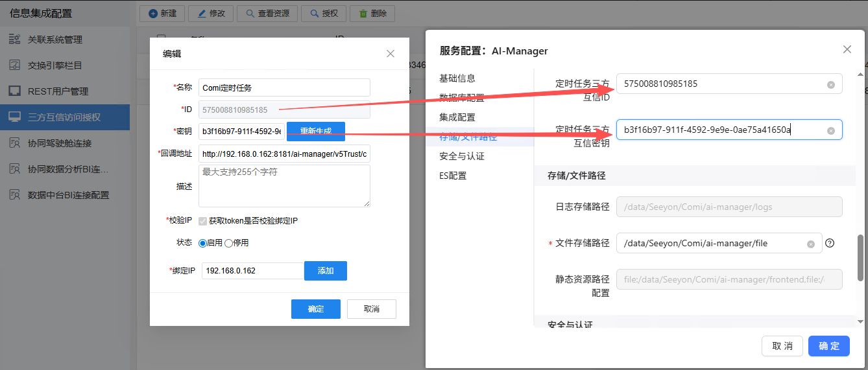868x370 pixels.
Task: Clear the 文件存储路径 field
Action: click(811, 244)
